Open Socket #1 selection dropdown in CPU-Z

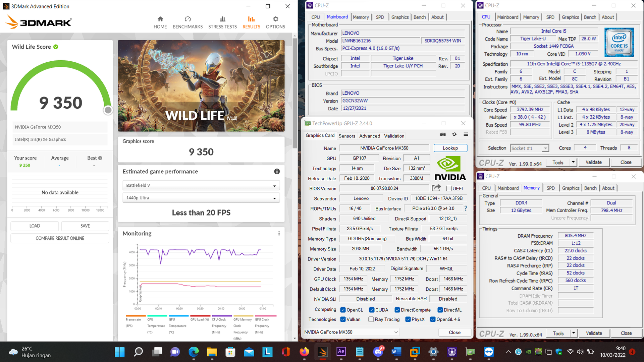click(530, 148)
